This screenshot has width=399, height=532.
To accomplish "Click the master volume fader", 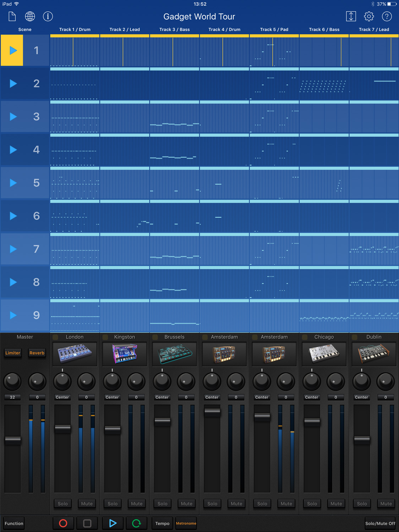I will coord(12,440).
